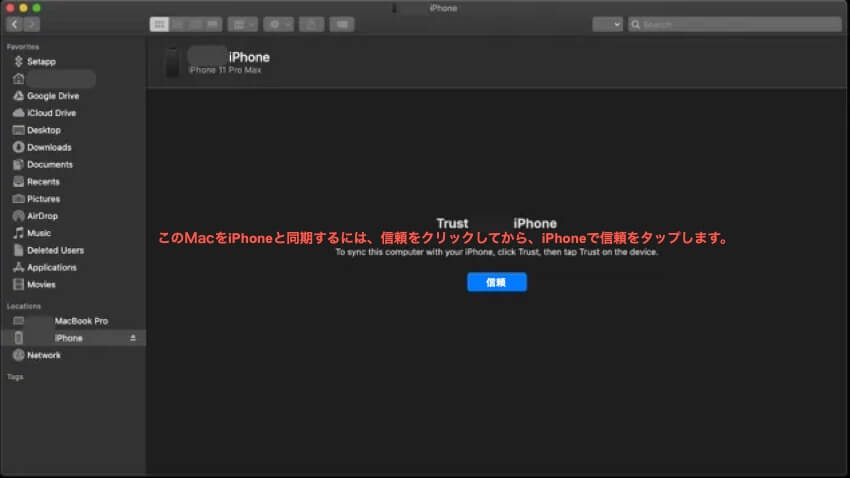
Task: Minimize window with yellow button
Action: click(23, 8)
